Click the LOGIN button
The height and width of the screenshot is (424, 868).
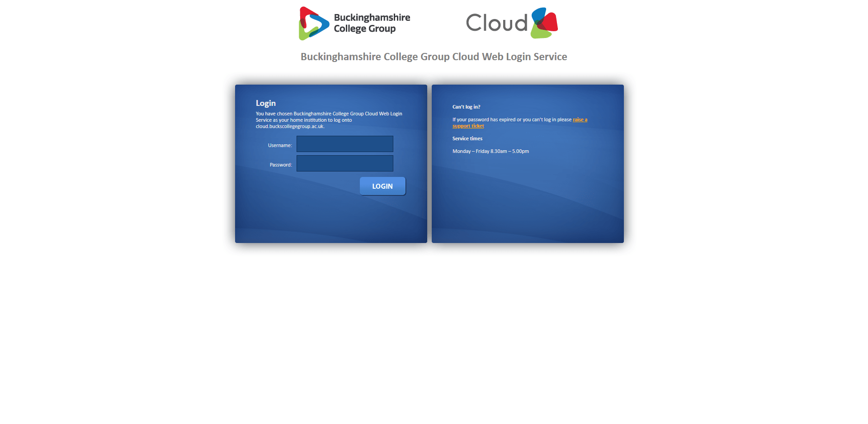(x=382, y=186)
